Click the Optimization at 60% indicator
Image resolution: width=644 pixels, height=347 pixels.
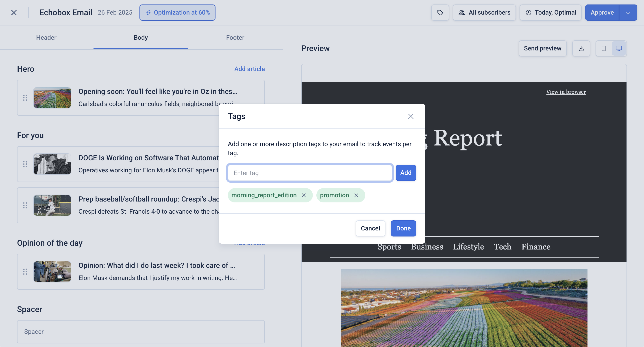[x=177, y=13]
